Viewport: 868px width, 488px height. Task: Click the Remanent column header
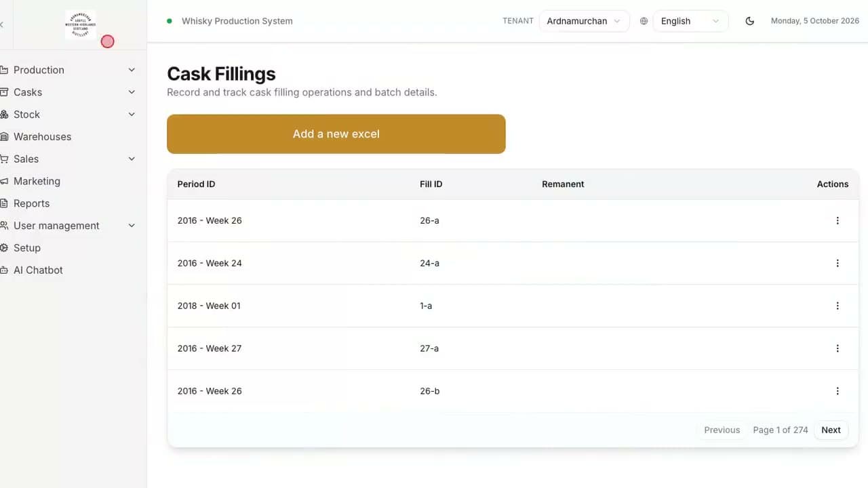(x=563, y=184)
